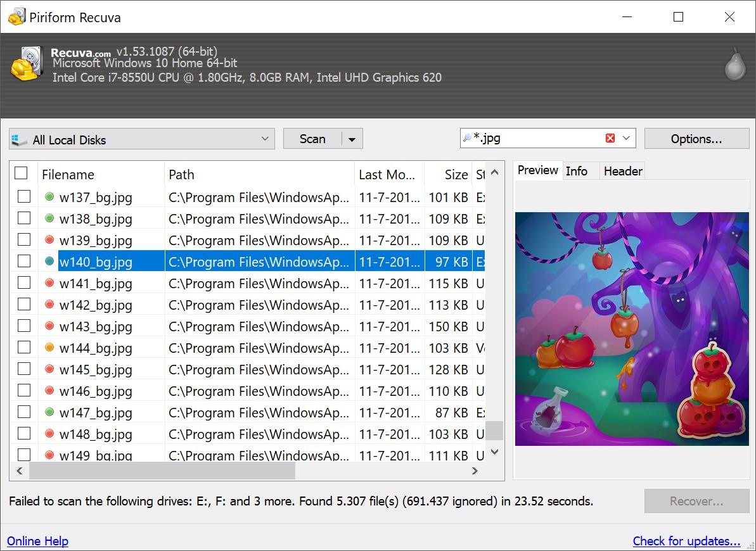
Task: Click the 128 KB size cell
Action: 449,369
